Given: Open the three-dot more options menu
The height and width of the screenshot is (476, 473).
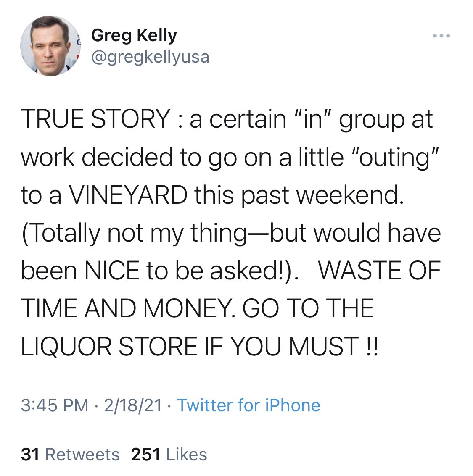Looking at the screenshot, I should point(441,36).
